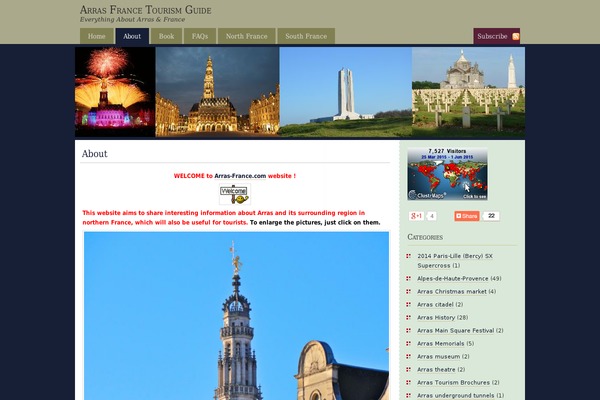Click the About page heading

pos(95,153)
